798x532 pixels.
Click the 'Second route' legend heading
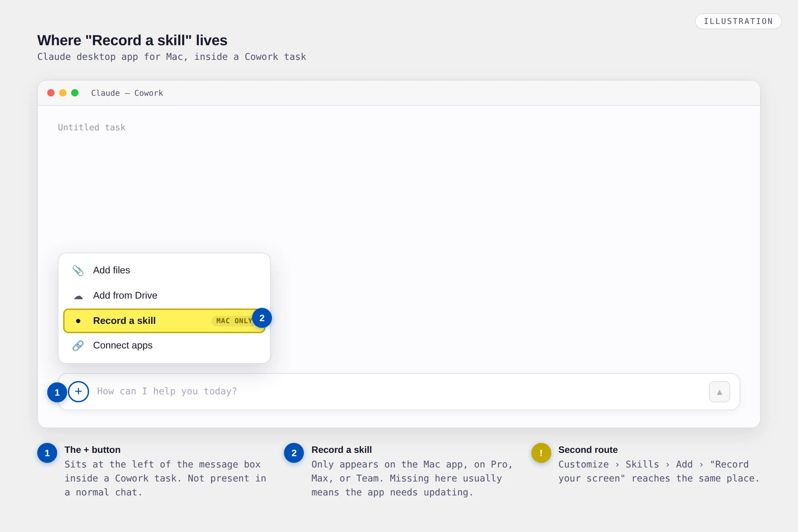click(x=588, y=450)
